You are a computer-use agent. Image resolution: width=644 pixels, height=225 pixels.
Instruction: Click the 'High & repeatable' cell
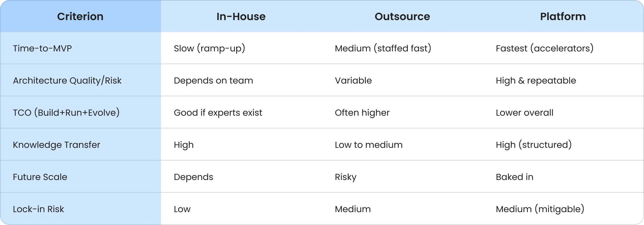pyautogui.click(x=536, y=81)
